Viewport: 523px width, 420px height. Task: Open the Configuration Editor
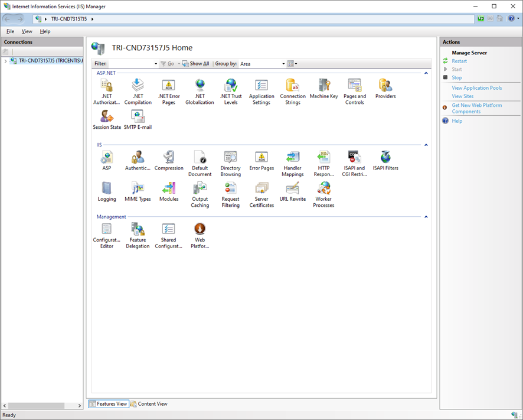pyautogui.click(x=107, y=232)
